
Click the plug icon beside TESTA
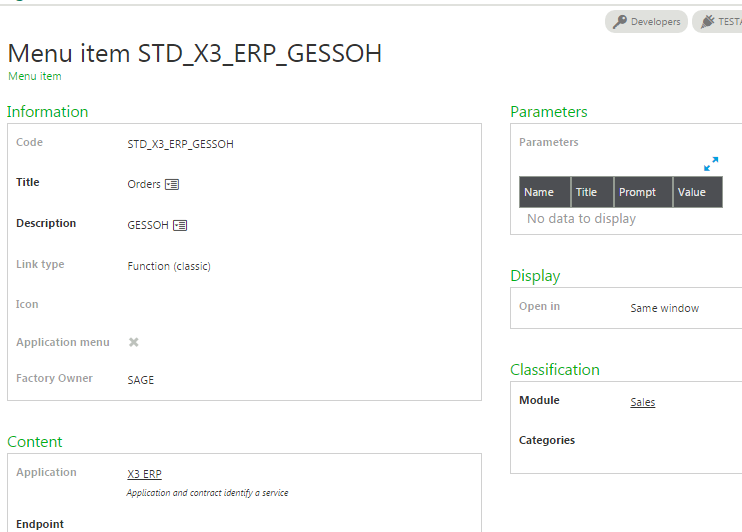[708, 21]
